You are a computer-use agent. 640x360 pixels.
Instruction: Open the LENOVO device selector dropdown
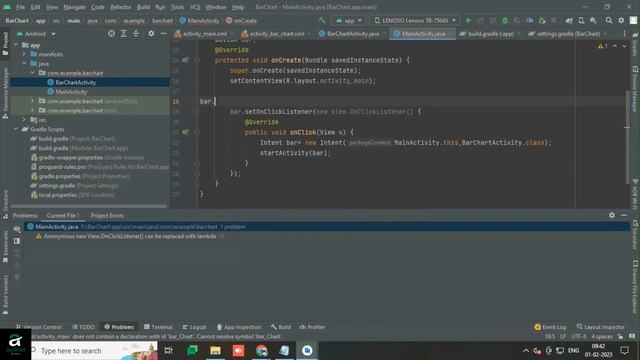tap(415, 20)
